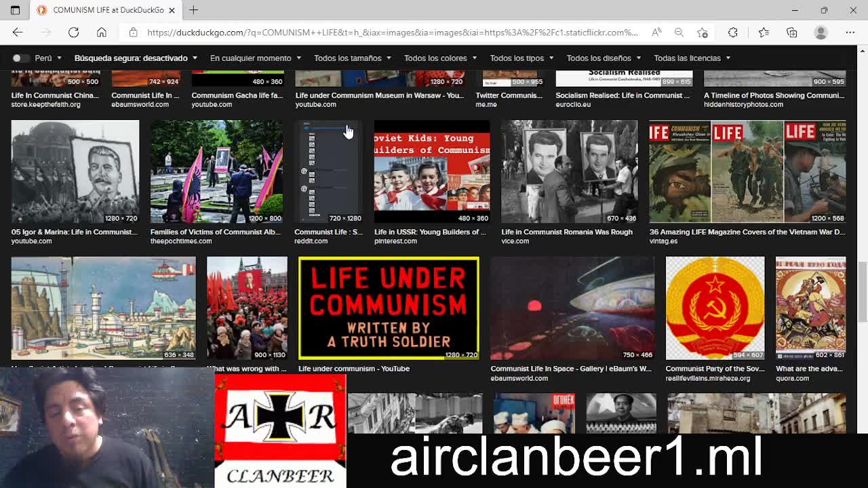Open Communist Life In Space image
The image size is (868, 488).
tap(572, 308)
